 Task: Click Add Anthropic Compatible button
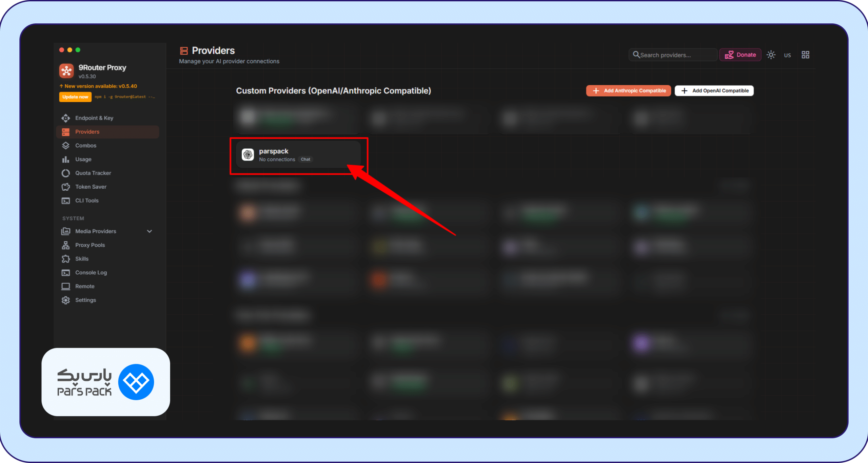coord(628,91)
